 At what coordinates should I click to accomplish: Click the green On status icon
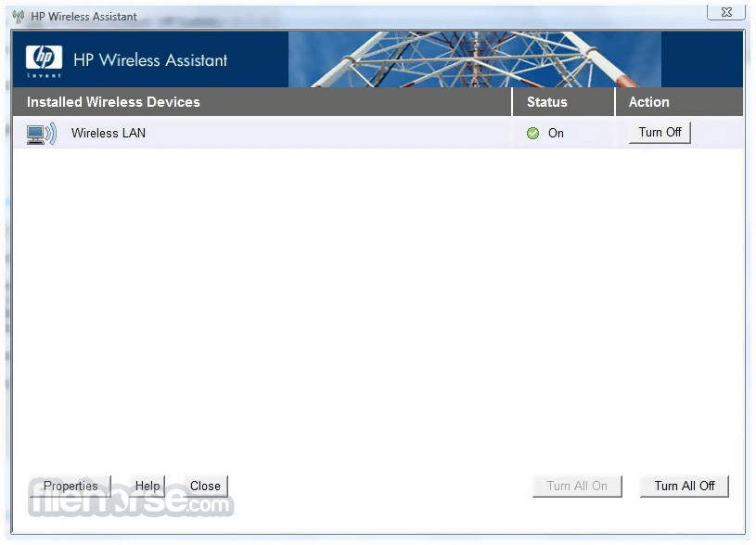[532, 134]
